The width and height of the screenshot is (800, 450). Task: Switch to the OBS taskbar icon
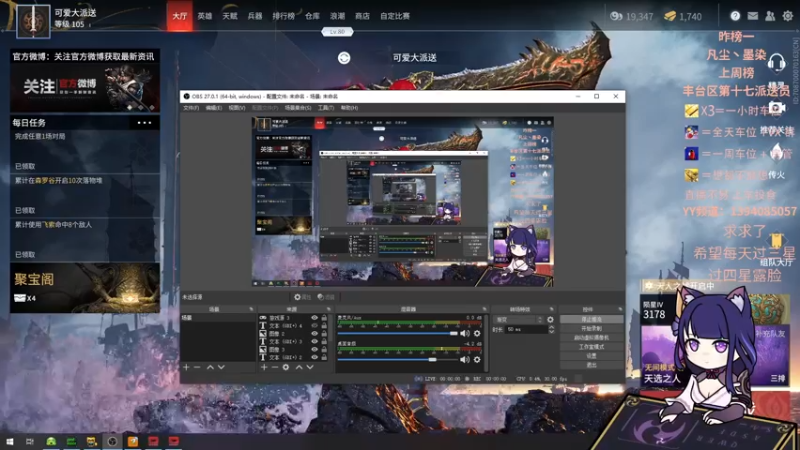pyautogui.click(x=112, y=441)
